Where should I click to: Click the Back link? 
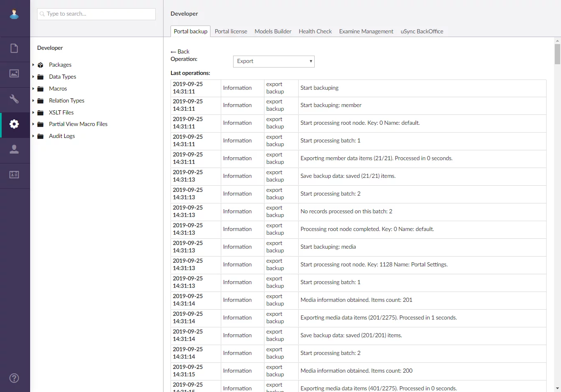coord(180,51)
